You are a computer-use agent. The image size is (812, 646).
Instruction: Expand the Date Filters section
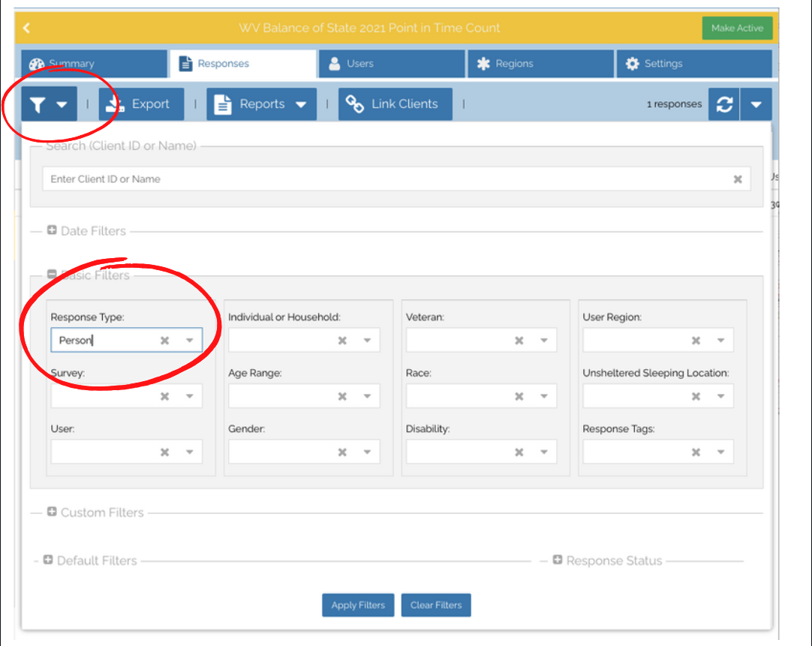pos(52,230)
